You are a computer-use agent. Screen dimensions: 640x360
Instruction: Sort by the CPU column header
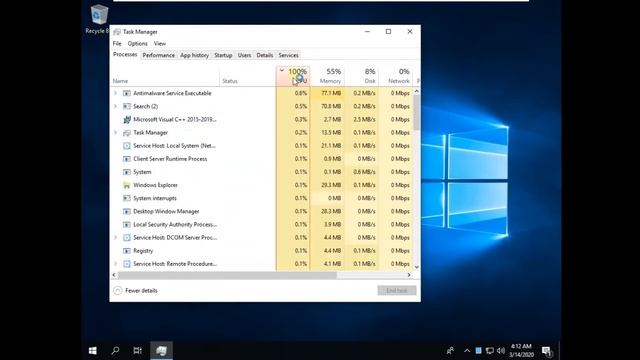[293, 76]
